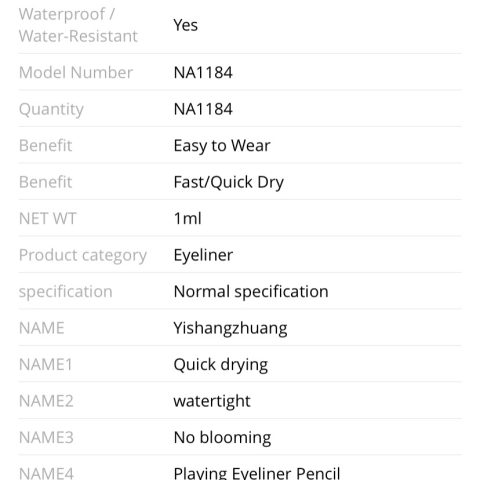Select the NET WT value 1ml

[x=187, y=219]
